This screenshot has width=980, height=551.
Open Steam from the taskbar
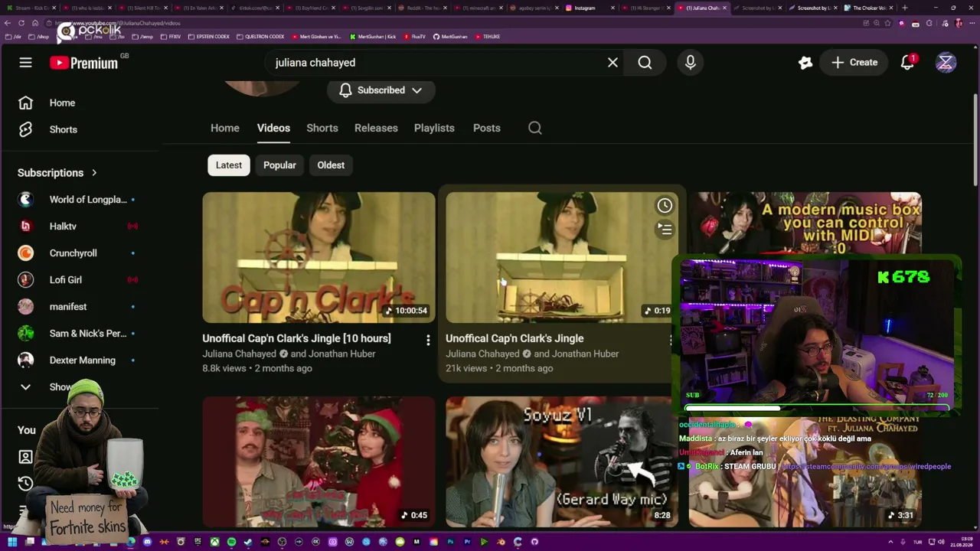[x=248, y=542]
